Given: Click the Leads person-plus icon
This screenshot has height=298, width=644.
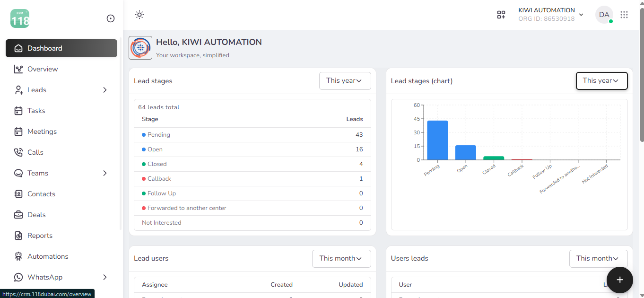Looking at the screenshot, I should (18, 90).
